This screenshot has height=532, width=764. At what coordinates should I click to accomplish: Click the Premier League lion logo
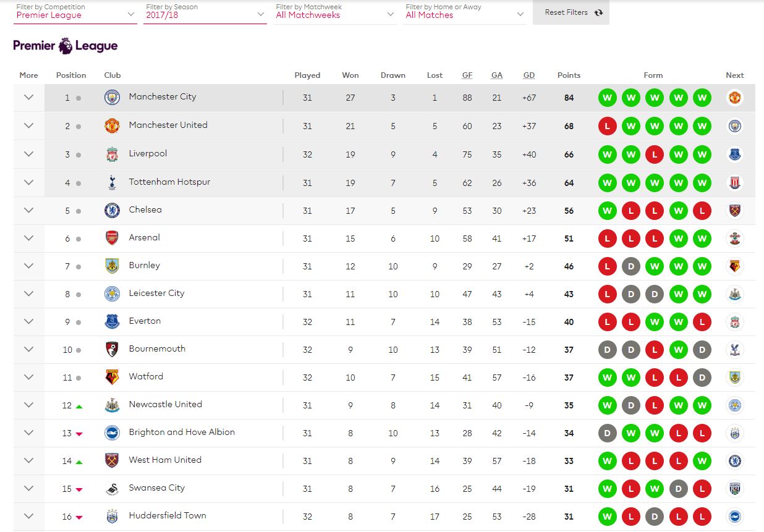(66, 46)
